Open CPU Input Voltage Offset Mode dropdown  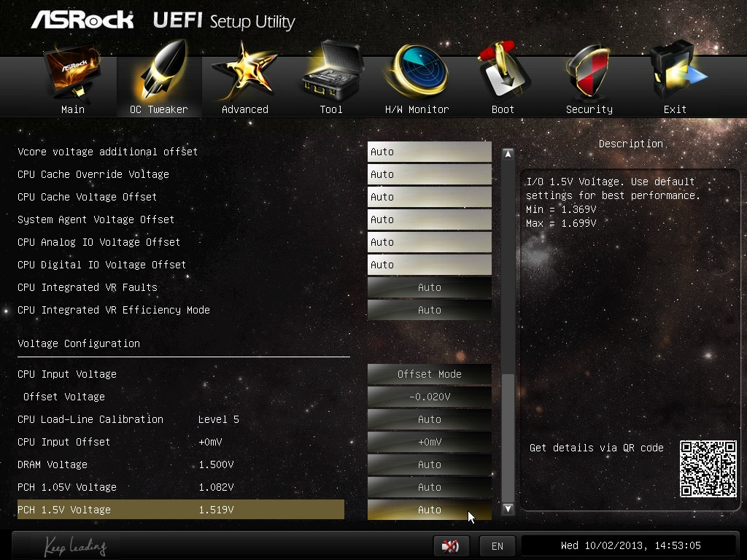[x=429, y=374]
